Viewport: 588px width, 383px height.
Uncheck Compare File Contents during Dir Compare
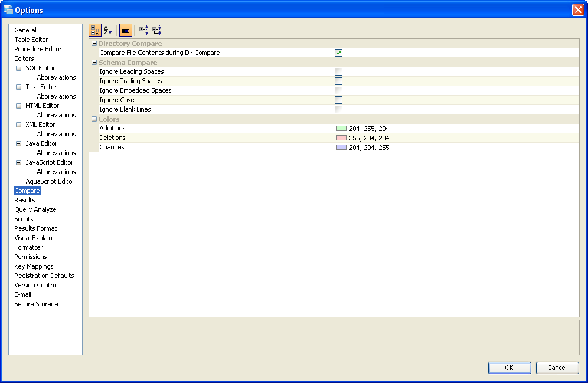pos(338,53)
